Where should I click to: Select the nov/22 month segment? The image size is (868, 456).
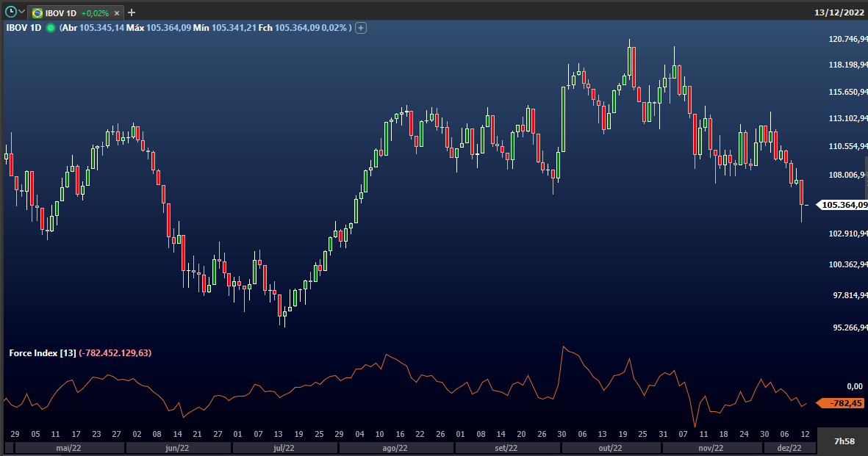(711, 448)
